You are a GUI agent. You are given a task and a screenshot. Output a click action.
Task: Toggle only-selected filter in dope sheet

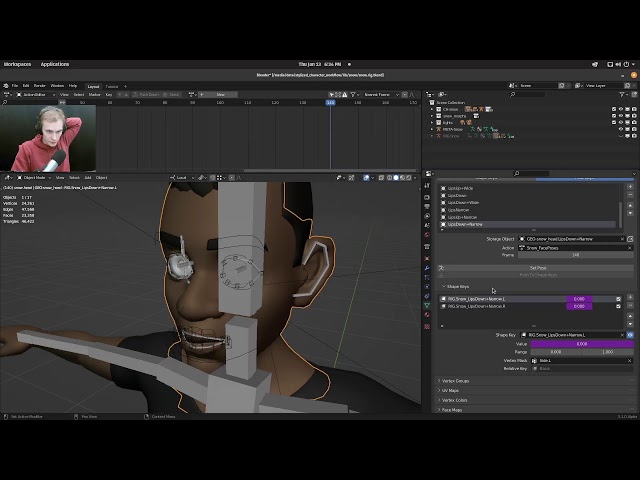[332, 95]
